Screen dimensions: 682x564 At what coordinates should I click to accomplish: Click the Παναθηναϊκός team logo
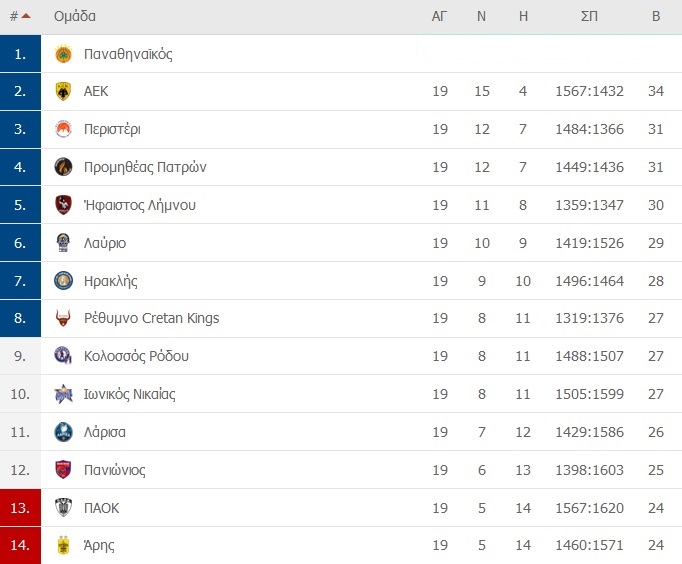(x=64, y=54)
